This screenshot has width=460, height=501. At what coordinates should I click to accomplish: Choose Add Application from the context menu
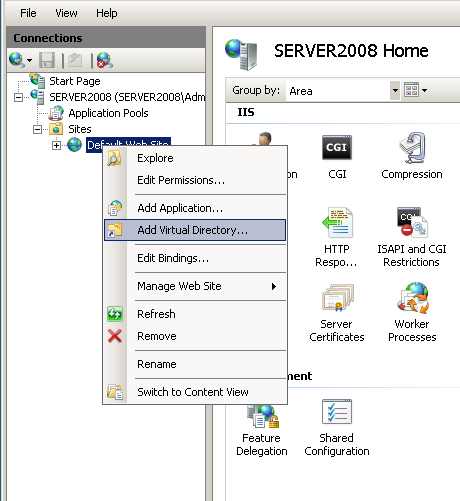pyautogui.click(x=195, y=208)
